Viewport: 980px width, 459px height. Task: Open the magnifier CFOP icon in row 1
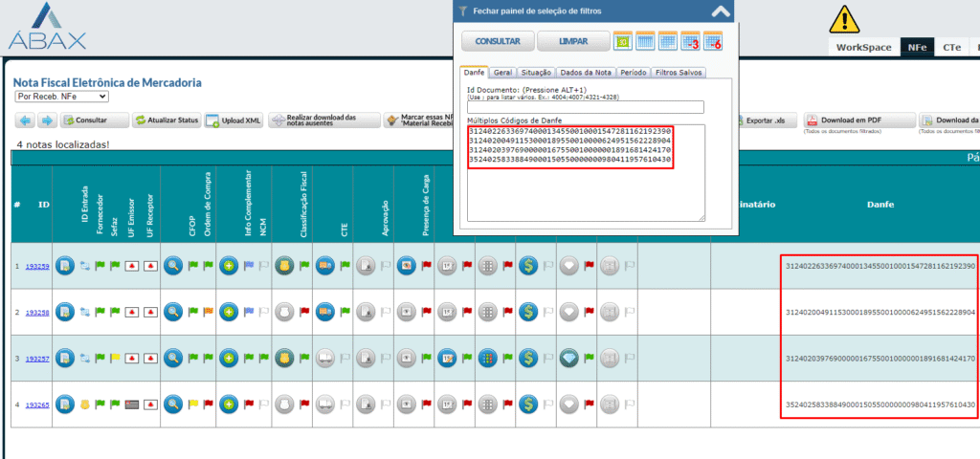tap(173, 266)
